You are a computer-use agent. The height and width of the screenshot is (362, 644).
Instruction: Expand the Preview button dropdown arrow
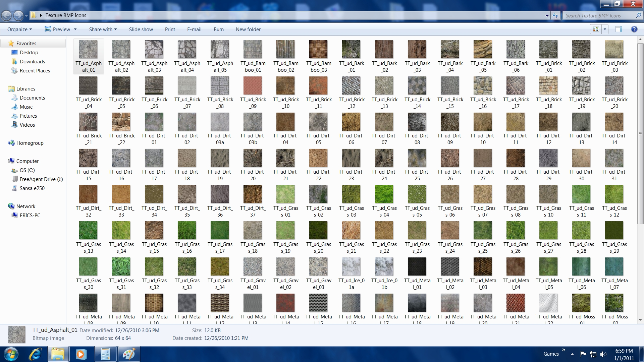(75, 29)
